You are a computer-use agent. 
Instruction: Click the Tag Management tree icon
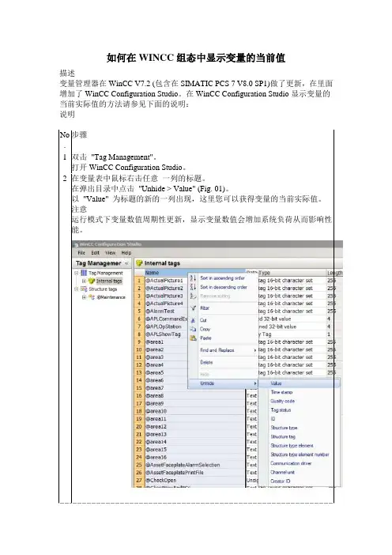click(84, 273)
